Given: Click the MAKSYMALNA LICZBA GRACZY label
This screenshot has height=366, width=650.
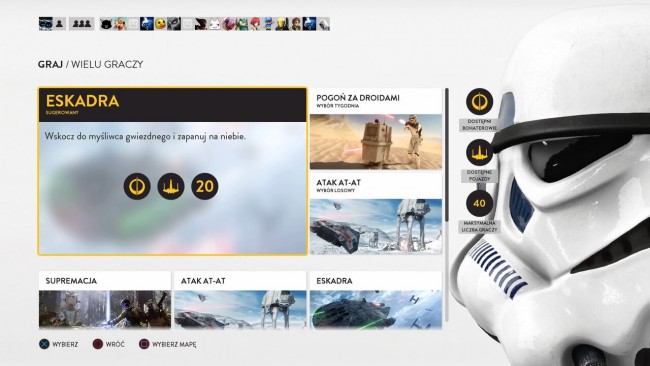Looking at the screenshot, I should click(x=479, y=226).
